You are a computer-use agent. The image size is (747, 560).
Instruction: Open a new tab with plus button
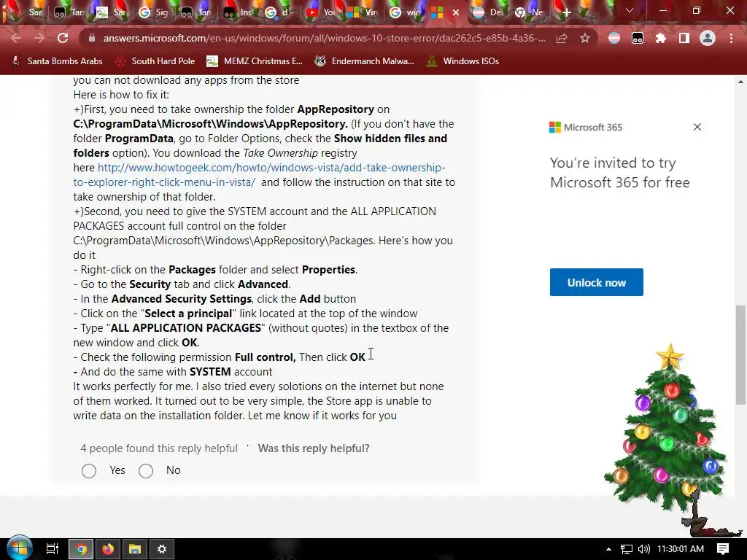566,12
